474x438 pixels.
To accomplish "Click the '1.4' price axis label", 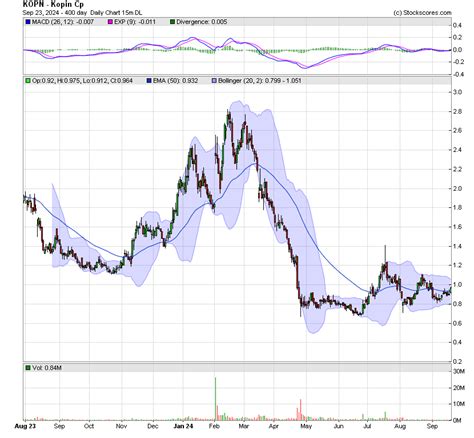I will pyautogui.click(x=458, y=246).
